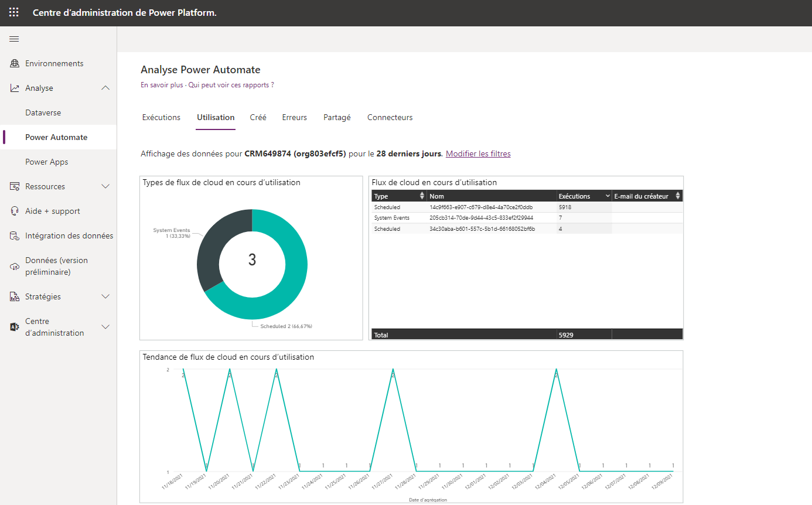Collapse the Analyse section chevron

[x=105, y=88]
